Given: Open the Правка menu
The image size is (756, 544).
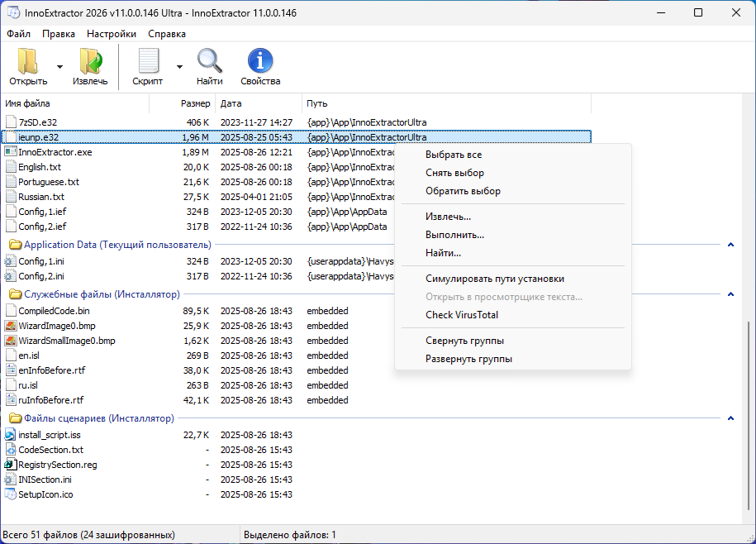Looking at the screenshot, I should tap(59, 34).
